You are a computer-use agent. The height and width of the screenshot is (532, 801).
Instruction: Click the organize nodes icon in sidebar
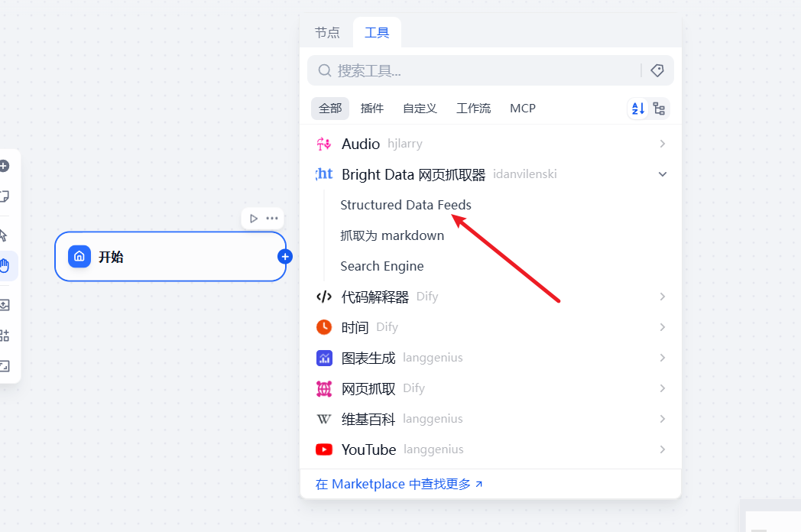(4, 336)
